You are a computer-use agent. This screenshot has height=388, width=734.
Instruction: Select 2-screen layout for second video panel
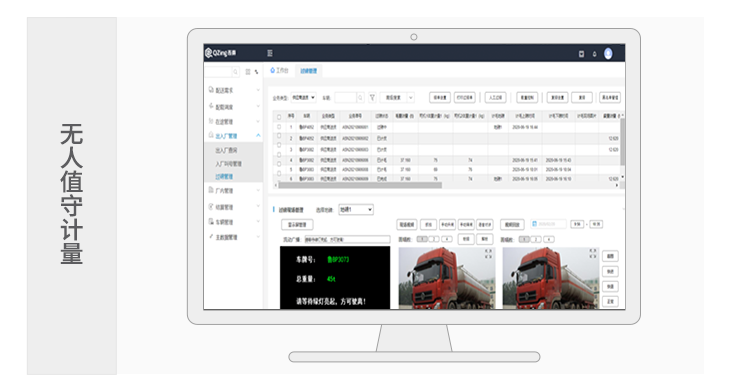pyautogui.click(x=536, y=239)
